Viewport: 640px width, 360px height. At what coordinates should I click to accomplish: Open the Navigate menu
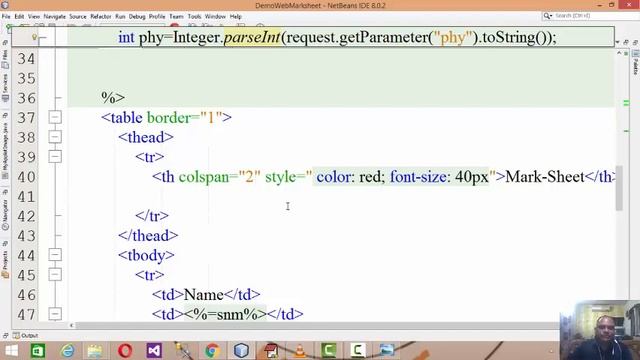click(55, 16)
